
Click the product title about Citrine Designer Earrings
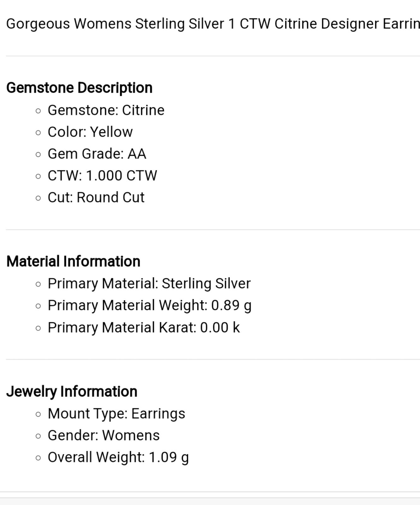pyautogui.click(x=213, y=24)
